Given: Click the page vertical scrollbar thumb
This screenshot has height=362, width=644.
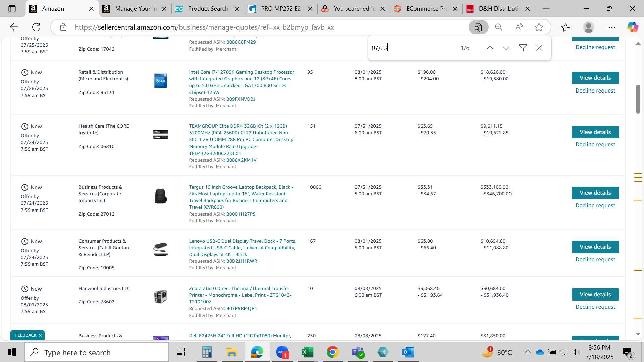Looking at the screenshot, I should (x=638, y=99).
